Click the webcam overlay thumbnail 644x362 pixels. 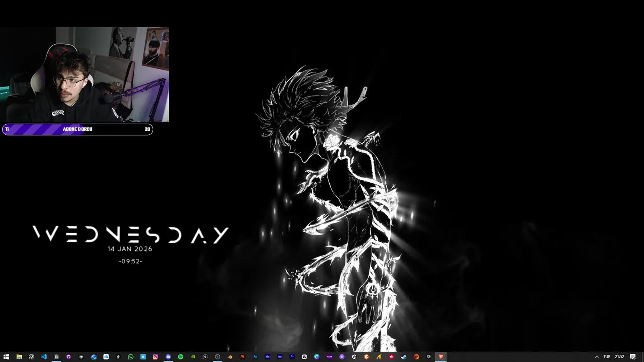coord(85,74)
